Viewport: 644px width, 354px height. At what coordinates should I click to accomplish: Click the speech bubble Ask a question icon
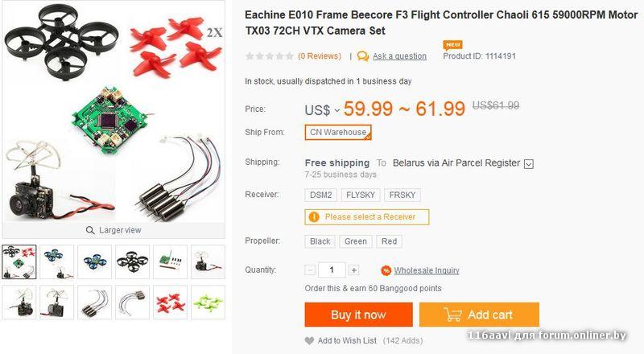(x=363, y=56)
